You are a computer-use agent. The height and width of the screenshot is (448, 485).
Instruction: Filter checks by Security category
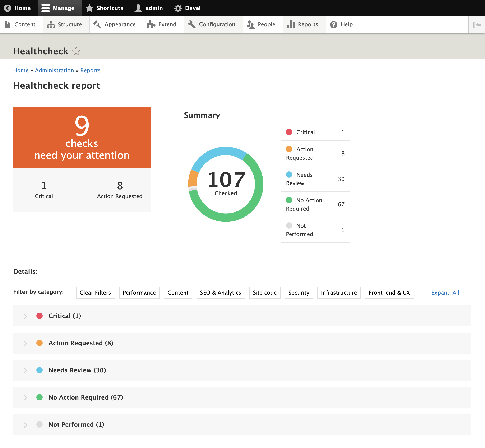tap(299, 293)
